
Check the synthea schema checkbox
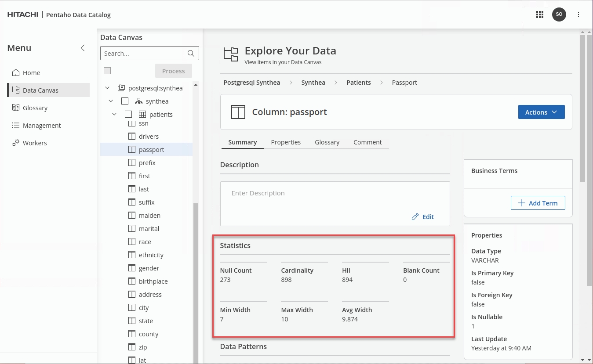tap(125, 101)
